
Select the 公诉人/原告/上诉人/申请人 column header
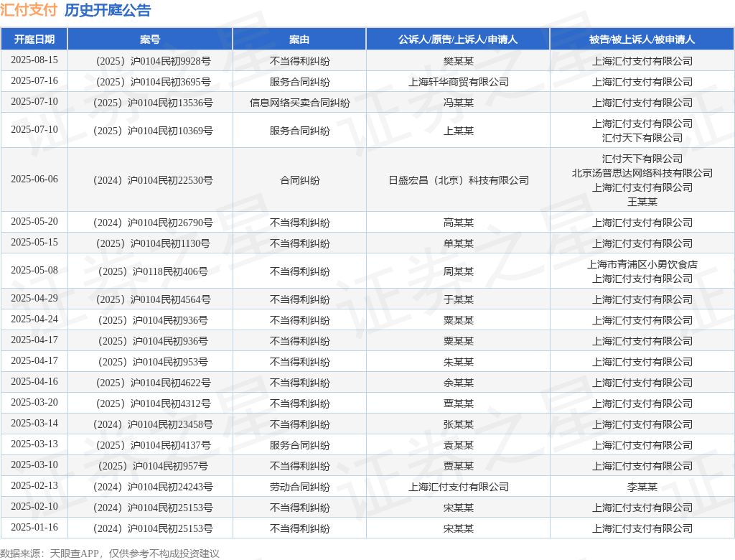(x=458, y=39)
